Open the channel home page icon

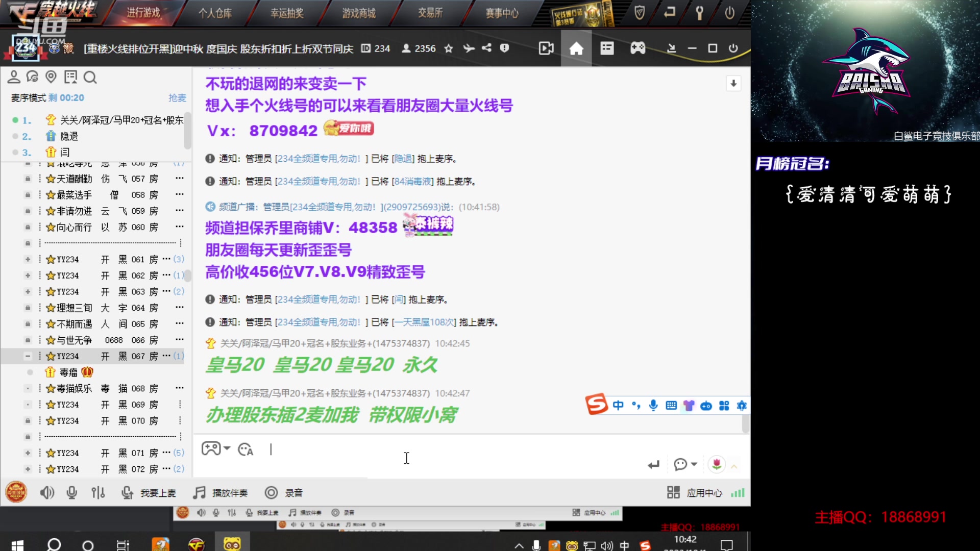[x=576, y=48]
